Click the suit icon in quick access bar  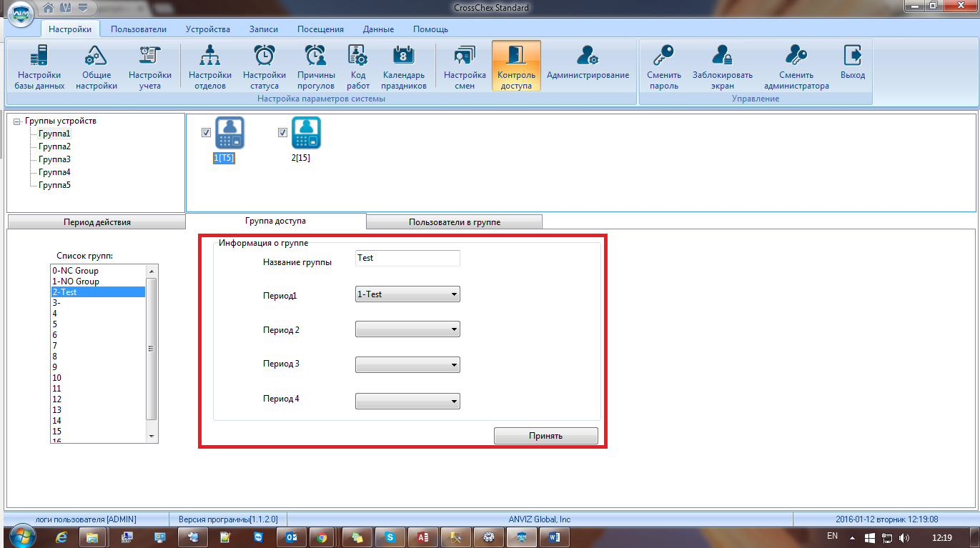66,8
